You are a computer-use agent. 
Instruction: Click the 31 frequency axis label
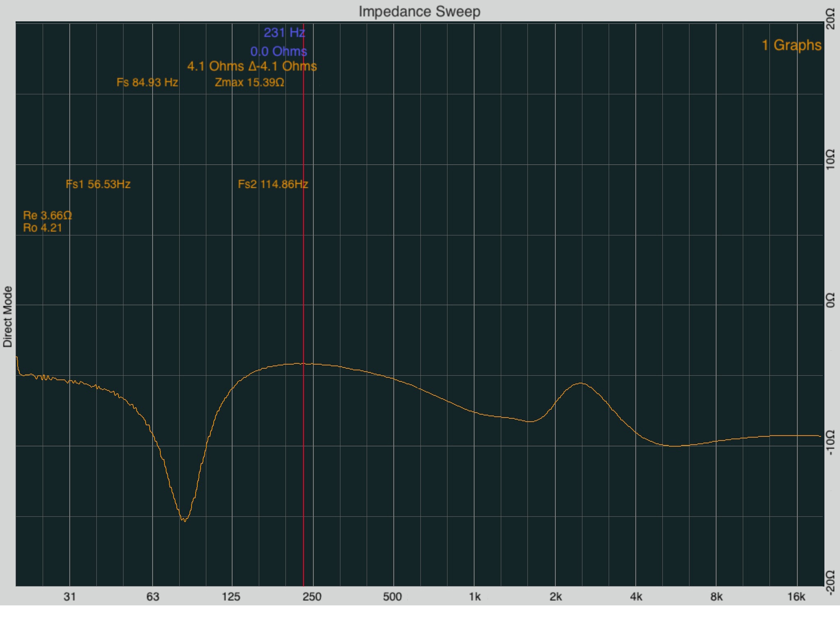click(x=70, y=597)
